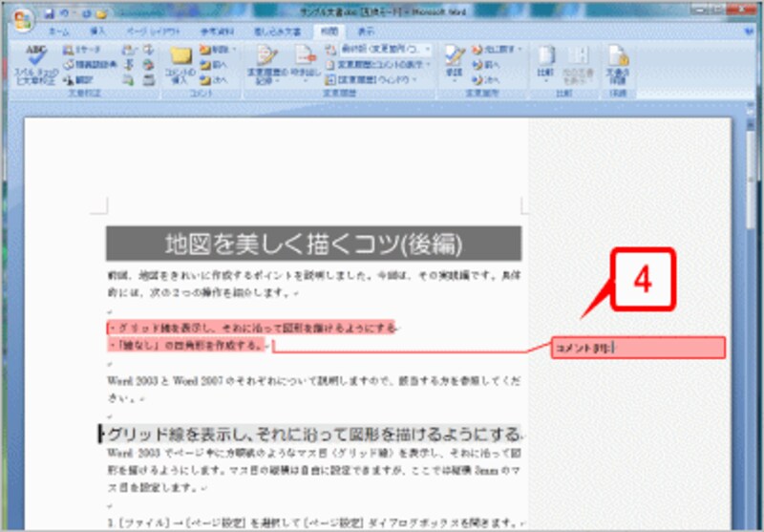
Task: Go to next comment (次へ) in コメント group
Action: point(213,79)
